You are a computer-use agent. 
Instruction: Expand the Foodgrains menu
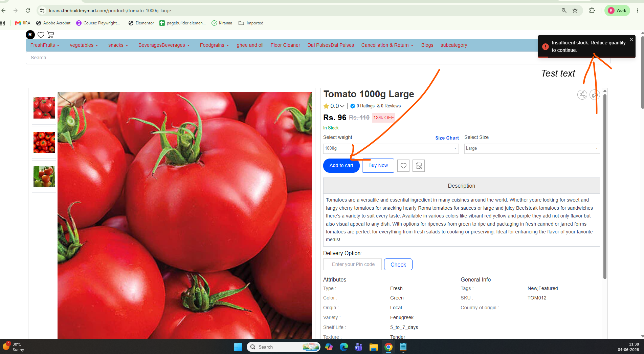[x=214, y=45]
